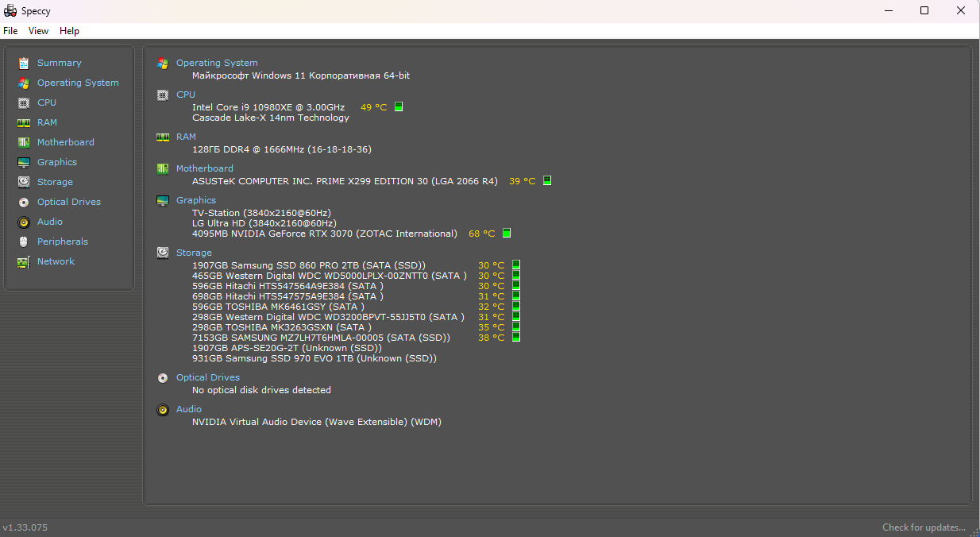The height and width of the screenshot is (537, 980).
Task: Click the Optical Drives icon in main panel
Action: 163,377
